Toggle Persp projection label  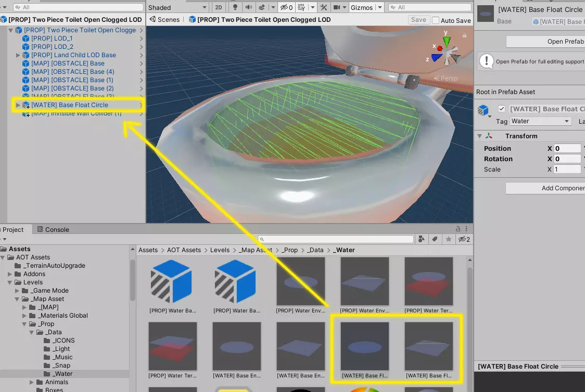point(446,79)
